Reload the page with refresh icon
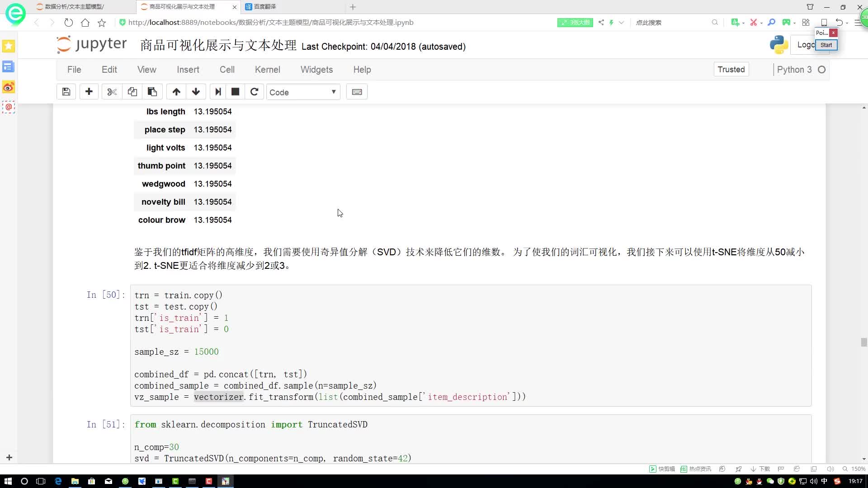The image size is (868, 488). tap(68, 22)
